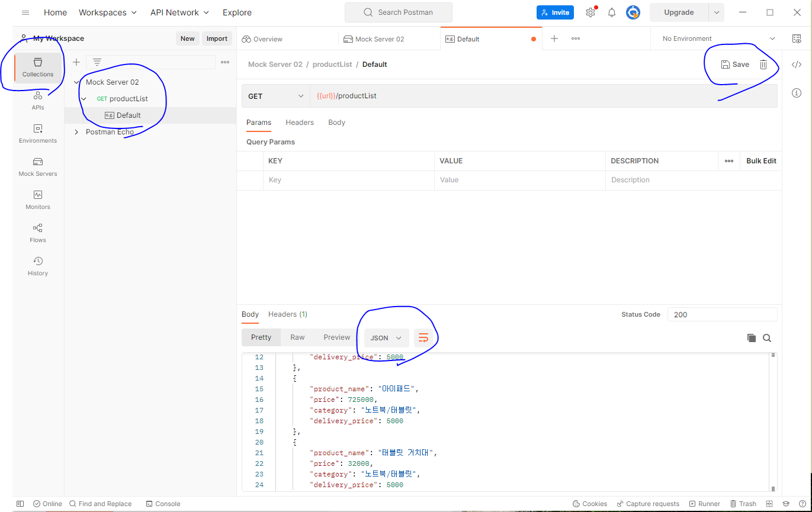This screenshot has width=812, height=512.
Task: Open the HTTP method GET dropdown
Action: pos(275,96)
